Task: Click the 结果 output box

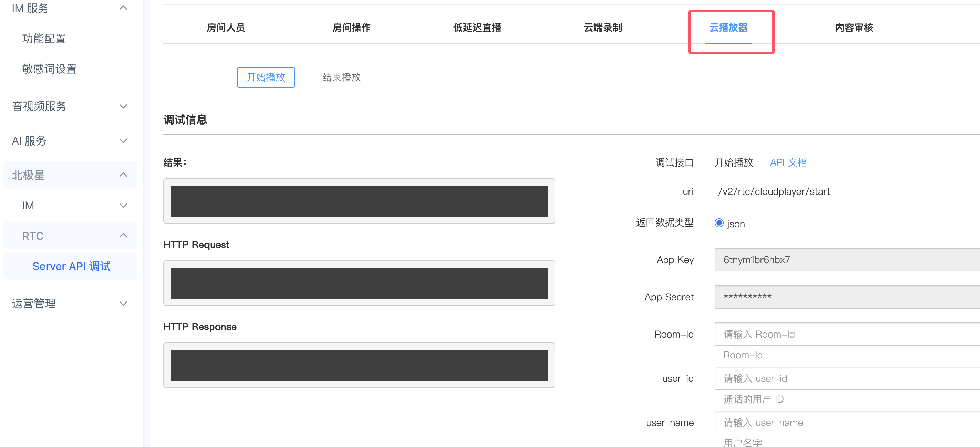Action: [x=359, y=201]
